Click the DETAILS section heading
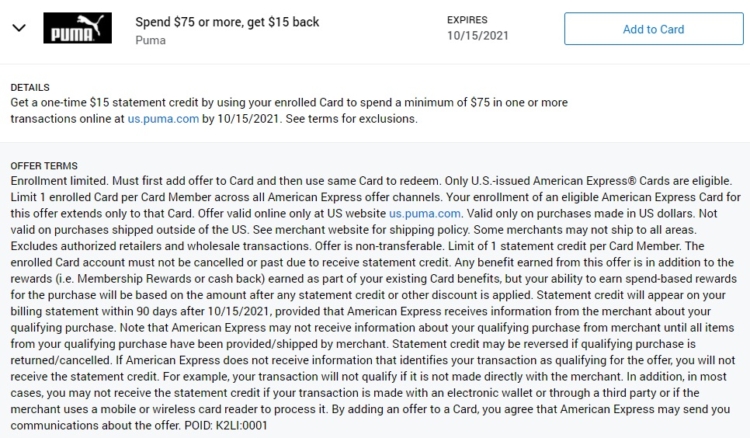 click(x=30, y=88)
